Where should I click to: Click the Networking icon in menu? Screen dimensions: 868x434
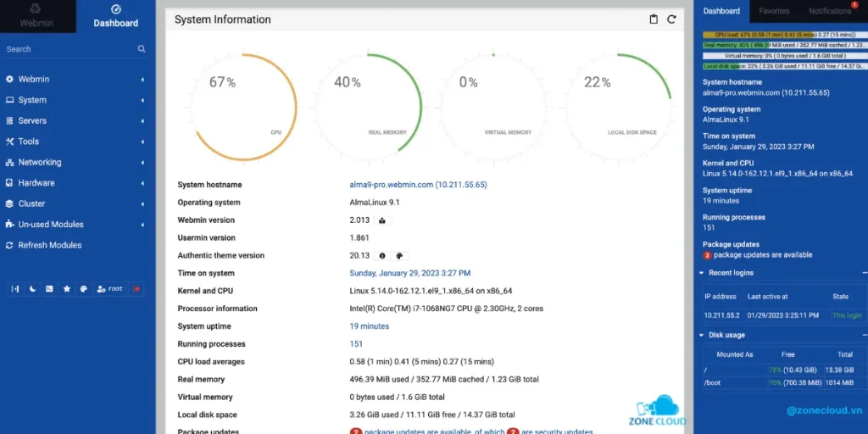[x=9, y=162]
